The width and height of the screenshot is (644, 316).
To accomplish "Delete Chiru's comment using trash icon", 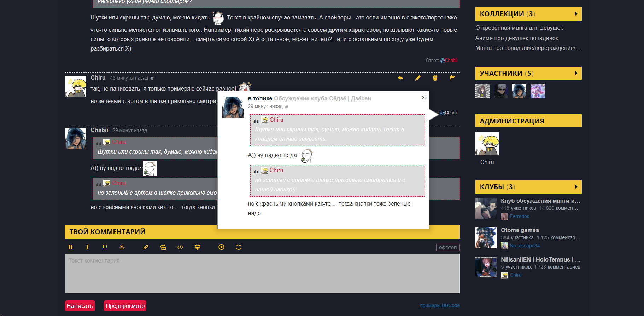I will (435, 78).
